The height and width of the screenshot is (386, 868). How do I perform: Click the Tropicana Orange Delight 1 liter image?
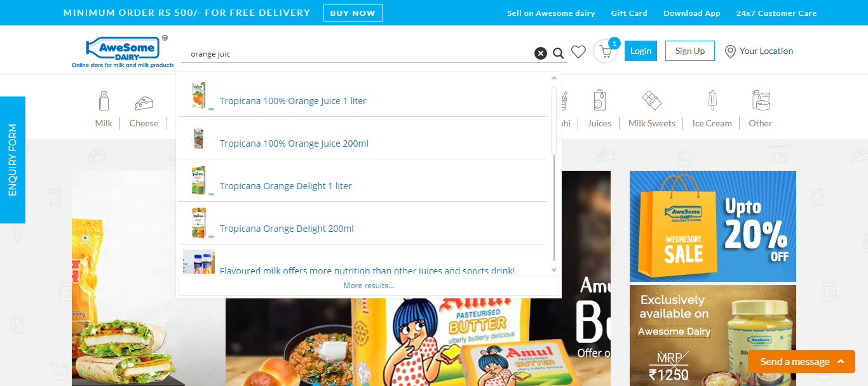(x=199, y=181)
